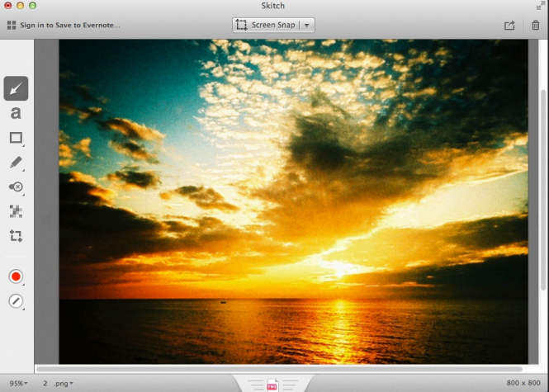
Task: Choose the Rectangle shape tool
Action: tap(16, 138)
